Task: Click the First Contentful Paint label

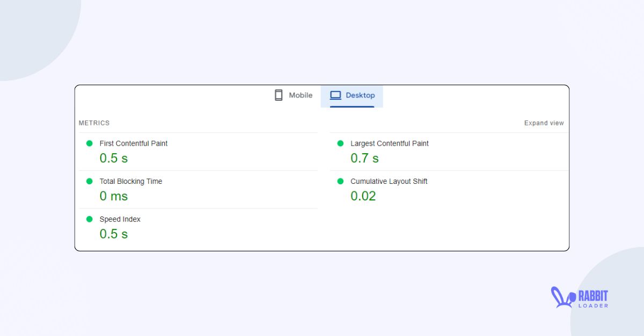Action: point(133,143)
